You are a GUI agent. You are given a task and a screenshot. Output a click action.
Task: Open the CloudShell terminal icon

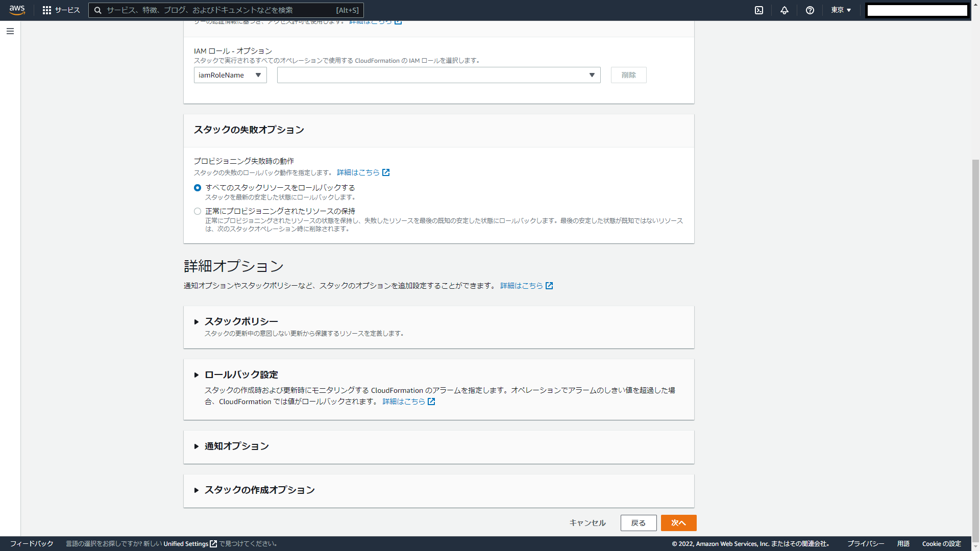759,10
